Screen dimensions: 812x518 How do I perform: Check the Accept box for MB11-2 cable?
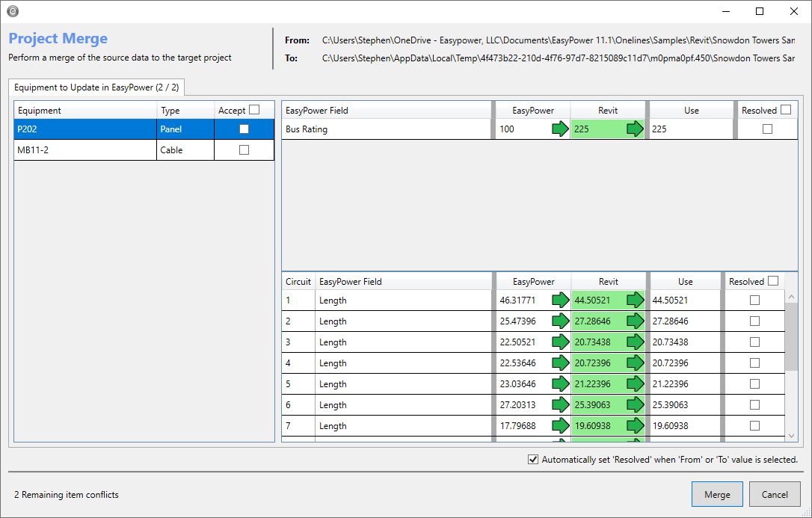click(244, 150)
